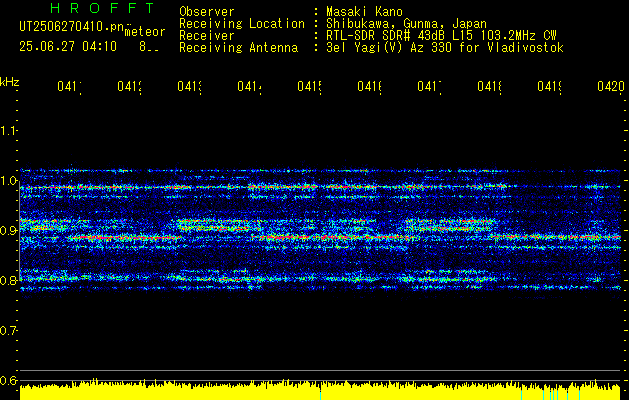Select RTL-SDR SDR# 43dB receiver details
Image resolution: width=629 pixels, height=400 pixels.
[441, 36]
